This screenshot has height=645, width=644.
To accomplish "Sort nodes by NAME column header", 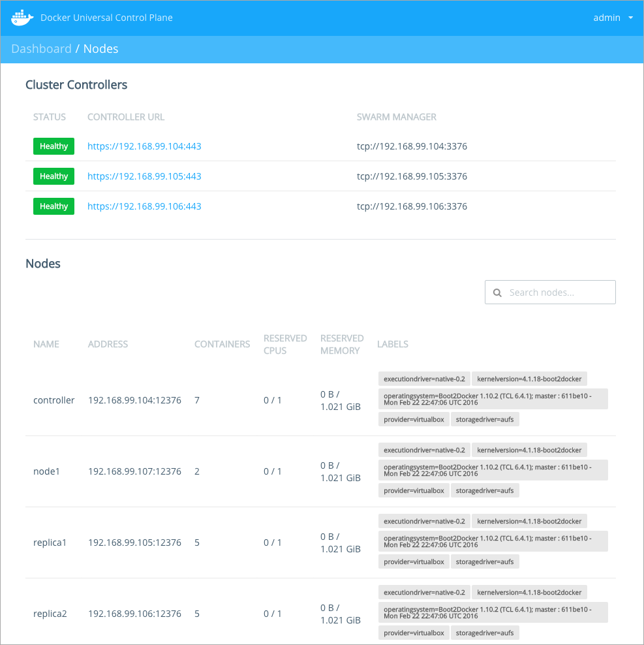I will click(46, 344).
